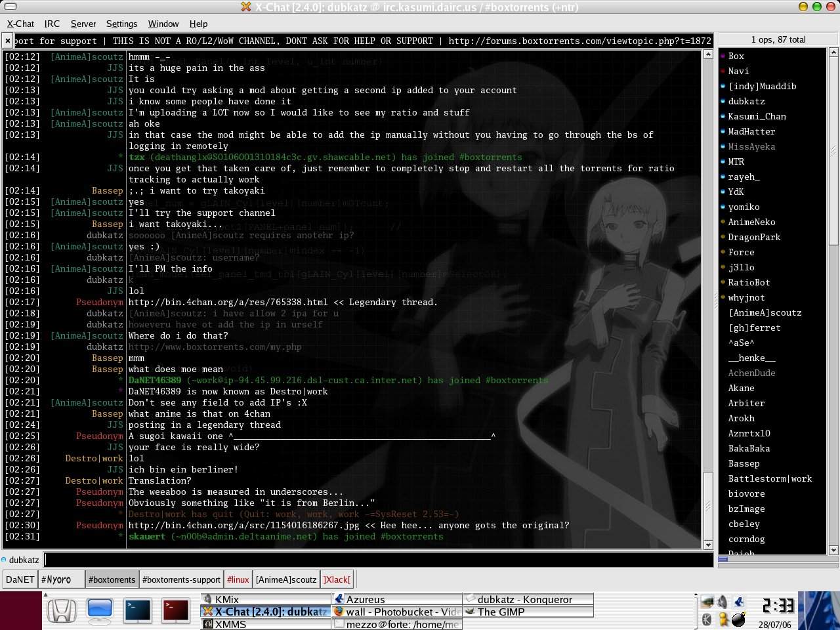Image resolution: width=840 pixels, height=630 pixels.
Task: Open the desktop monitor icon in panel
Action: click(x=100, y=611)
